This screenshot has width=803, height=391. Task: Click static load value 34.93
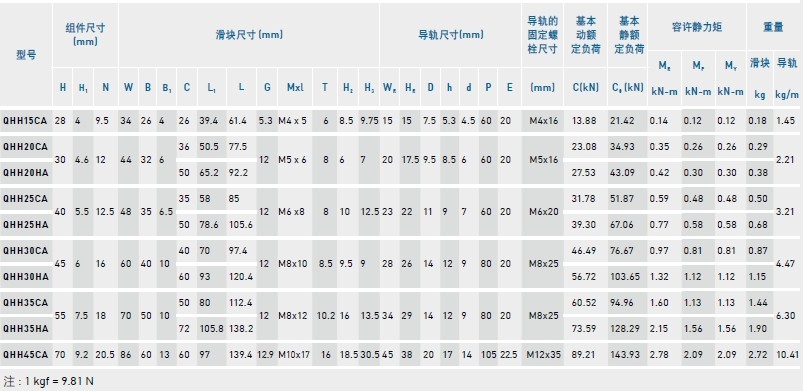622,147
